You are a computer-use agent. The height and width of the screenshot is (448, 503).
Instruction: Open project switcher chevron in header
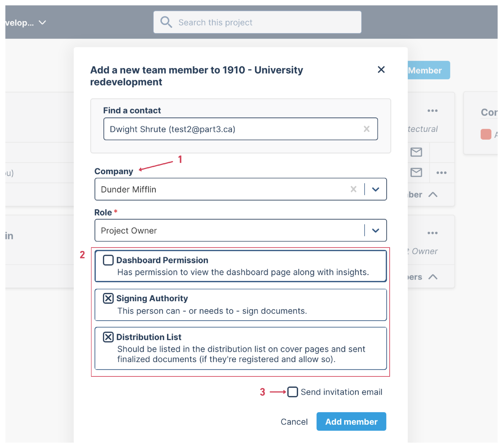[42, 23]
